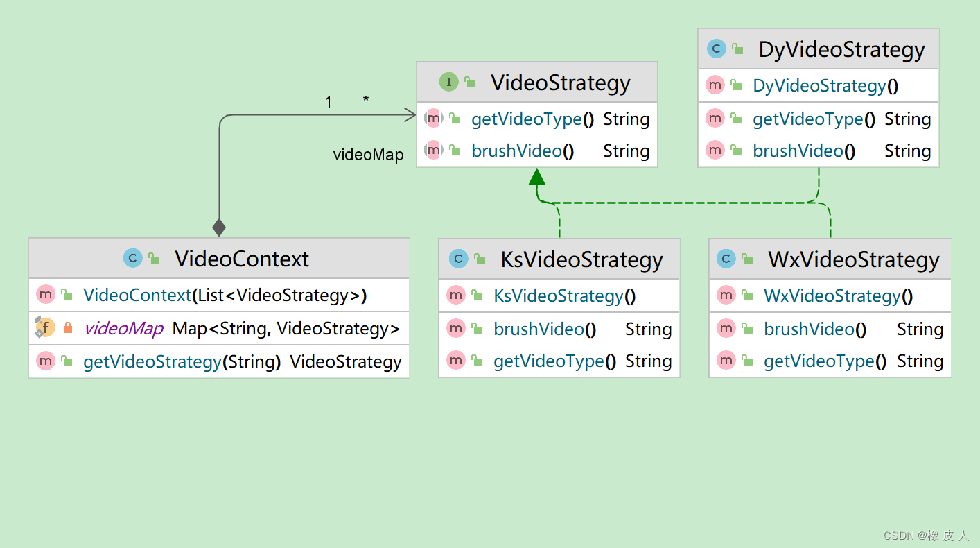Click the class icon beside WxVideoStrategy
Screen dimensions: 980x548
pyautogui.click(x=726, y=259)
